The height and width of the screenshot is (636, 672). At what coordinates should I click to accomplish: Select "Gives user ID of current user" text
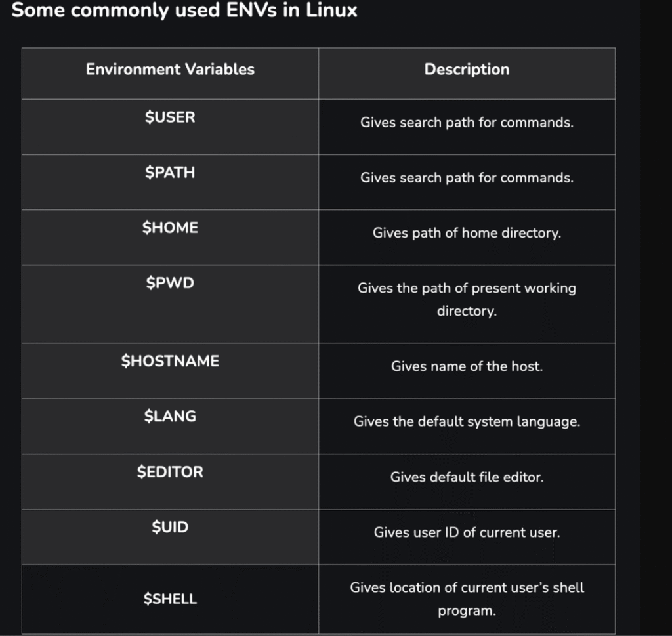pos(467,532)
